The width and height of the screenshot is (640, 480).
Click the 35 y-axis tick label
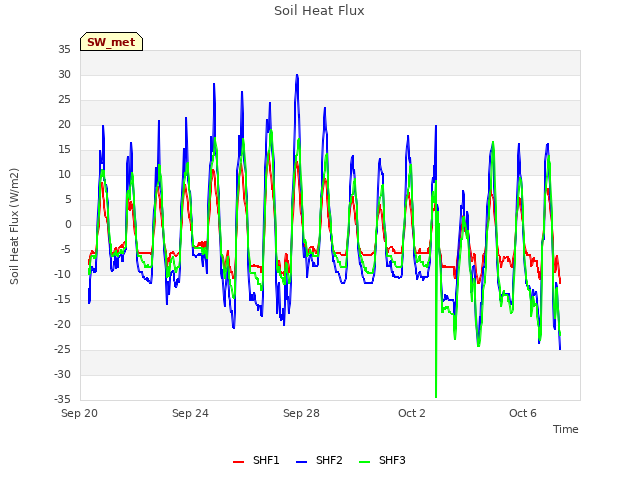[x=64, y=50]
